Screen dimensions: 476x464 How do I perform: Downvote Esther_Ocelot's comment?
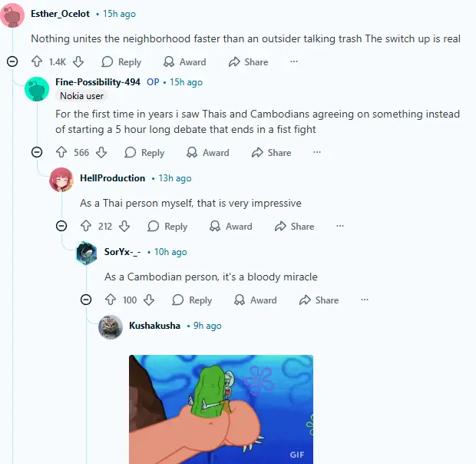pyautogui.click(x=78, y=61)
